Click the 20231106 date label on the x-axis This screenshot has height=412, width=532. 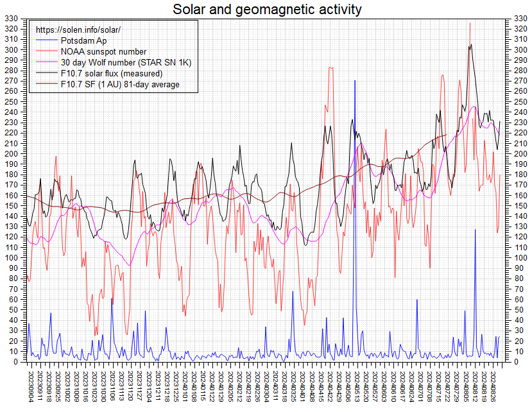coord(112,387)
